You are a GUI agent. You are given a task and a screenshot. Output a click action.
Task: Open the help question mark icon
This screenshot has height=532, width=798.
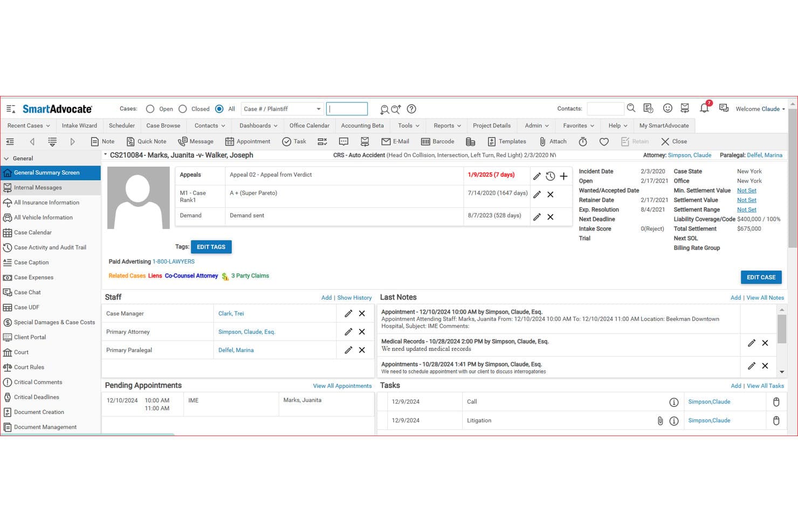(411, 109)
